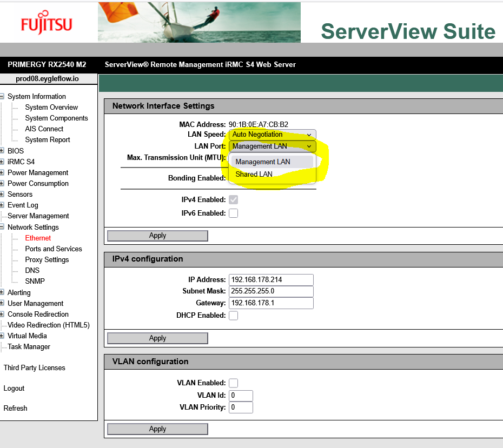Edit the Subnet Mask field
Viewport: 503px width, 448px height.
click(271, 291)
